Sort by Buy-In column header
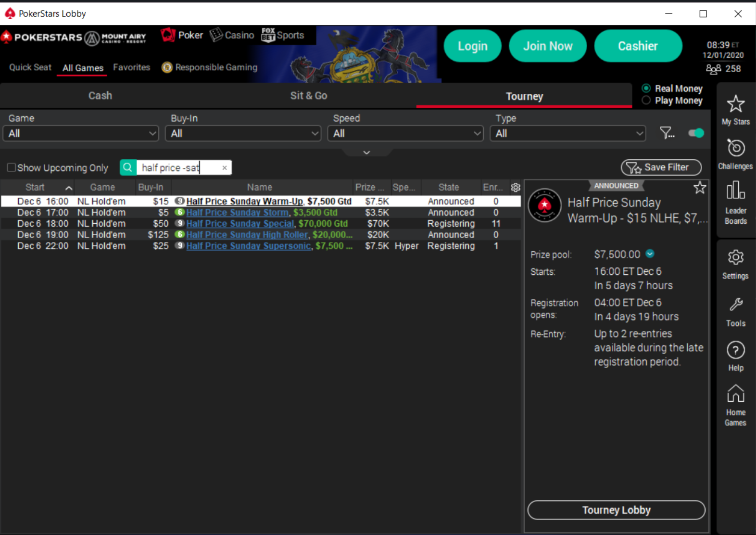This screenshot has height=535, width=756. [x=151, y=187]
